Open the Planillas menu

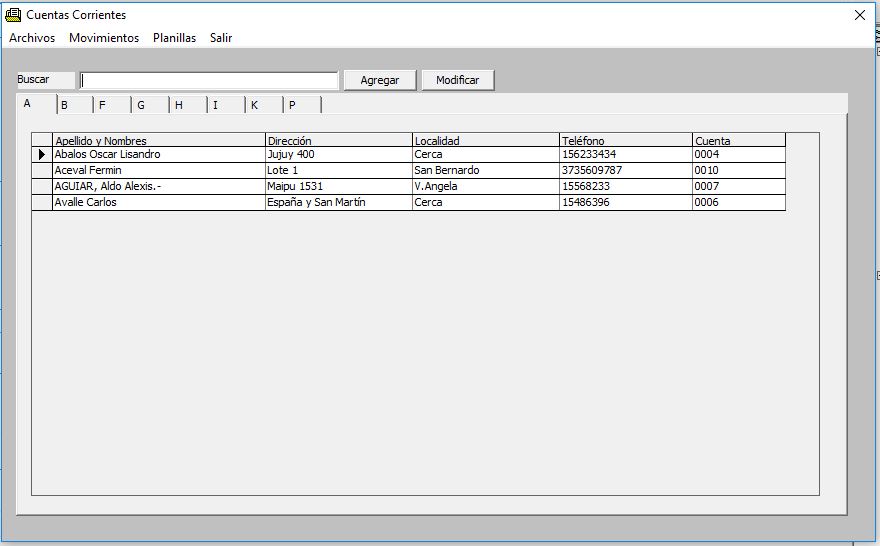[x=174, y=38]
